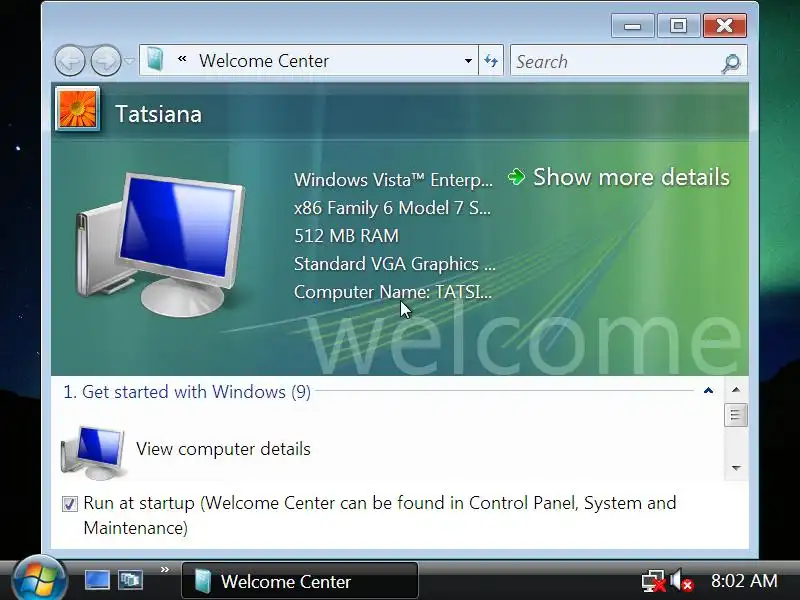Click the Tatsiana user name
This screenshot has width=800, height=600.
(x=158, y=114)
